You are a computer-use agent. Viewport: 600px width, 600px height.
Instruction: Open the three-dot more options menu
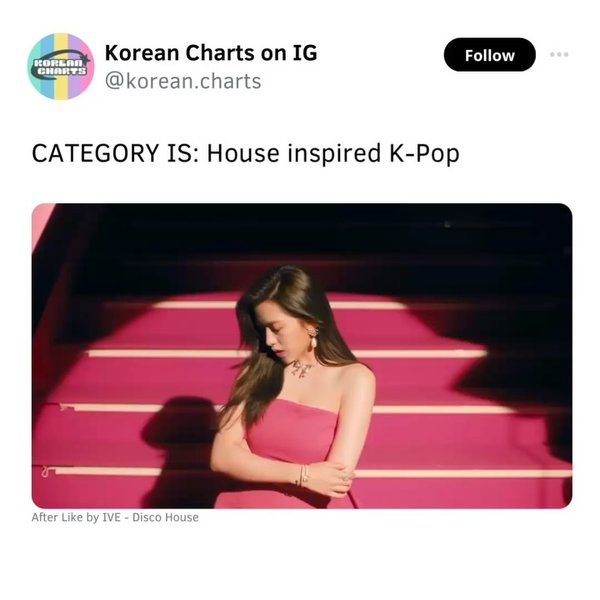(x=559, y=54)
